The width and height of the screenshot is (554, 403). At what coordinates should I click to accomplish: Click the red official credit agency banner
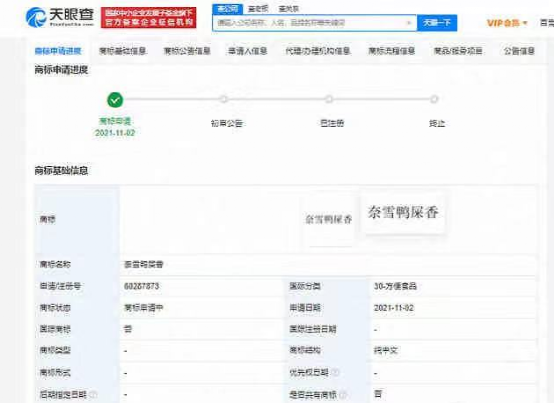pyautogui.click(x=148, y=18)
